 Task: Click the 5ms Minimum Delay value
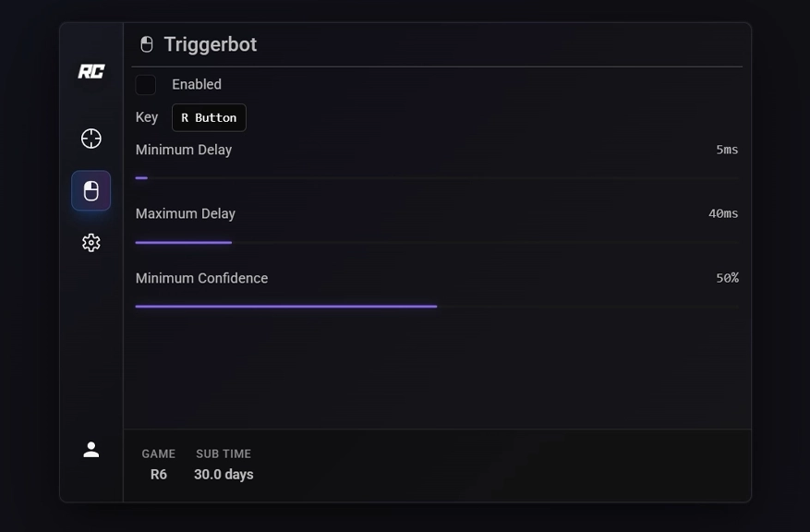pyautogui.click(x=727, y=150)
